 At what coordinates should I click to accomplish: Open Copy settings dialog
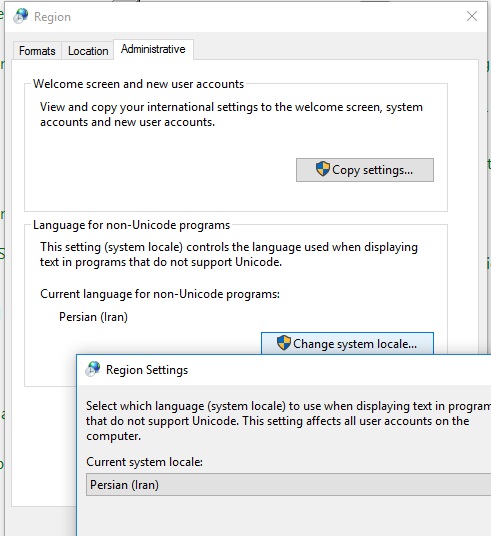coord(365,170)
